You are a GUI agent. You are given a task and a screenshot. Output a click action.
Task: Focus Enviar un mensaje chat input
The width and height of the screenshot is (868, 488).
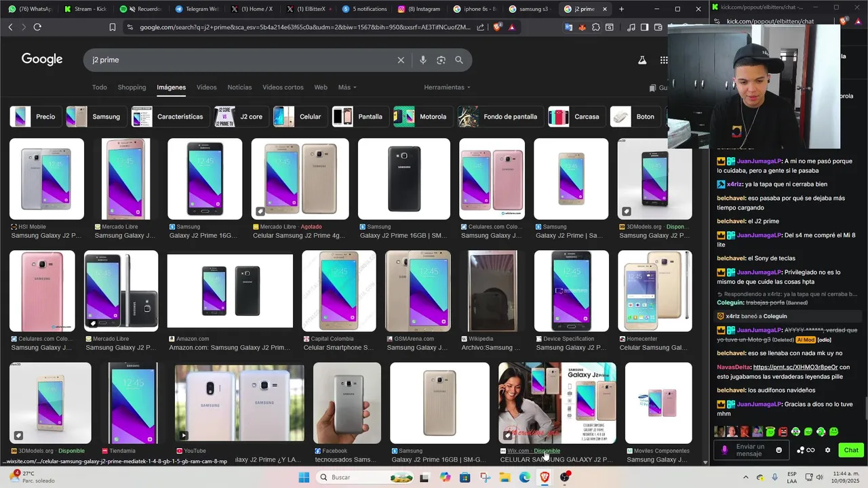(x=751, y=450)
